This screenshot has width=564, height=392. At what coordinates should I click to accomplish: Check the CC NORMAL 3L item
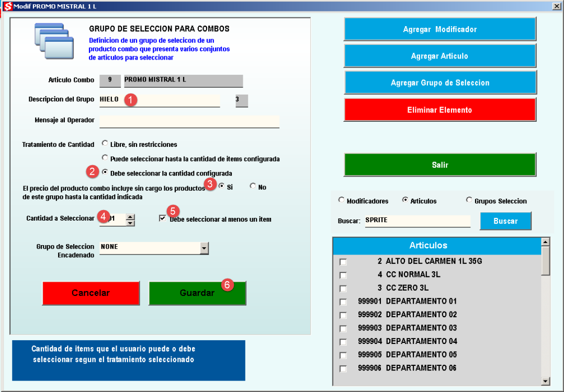(343, 275)
